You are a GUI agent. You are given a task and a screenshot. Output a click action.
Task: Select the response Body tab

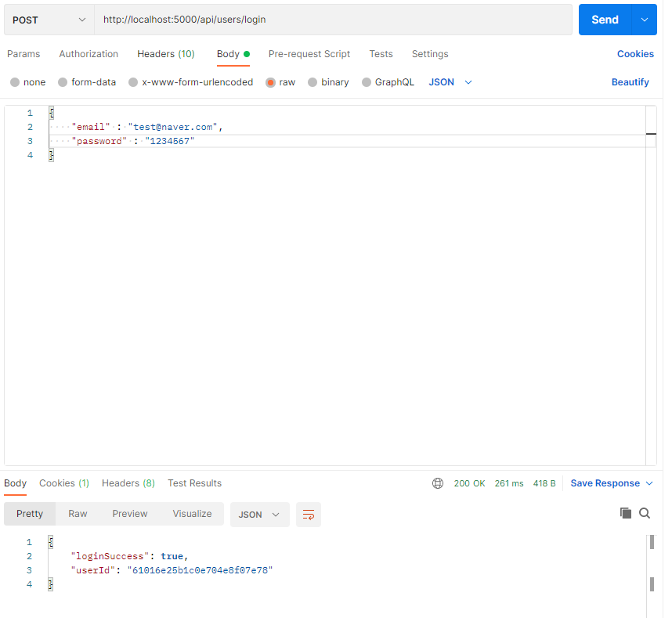pos(16,483)
